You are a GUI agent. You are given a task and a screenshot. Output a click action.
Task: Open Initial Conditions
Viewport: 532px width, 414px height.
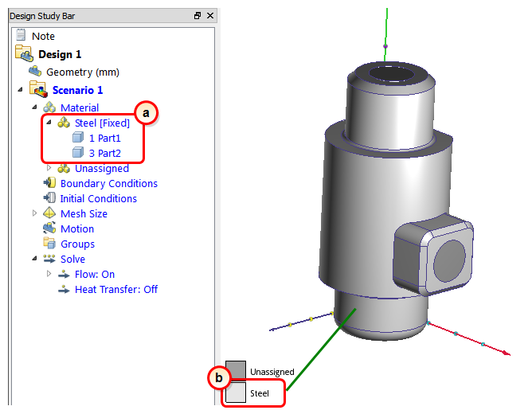pos(99,198)
